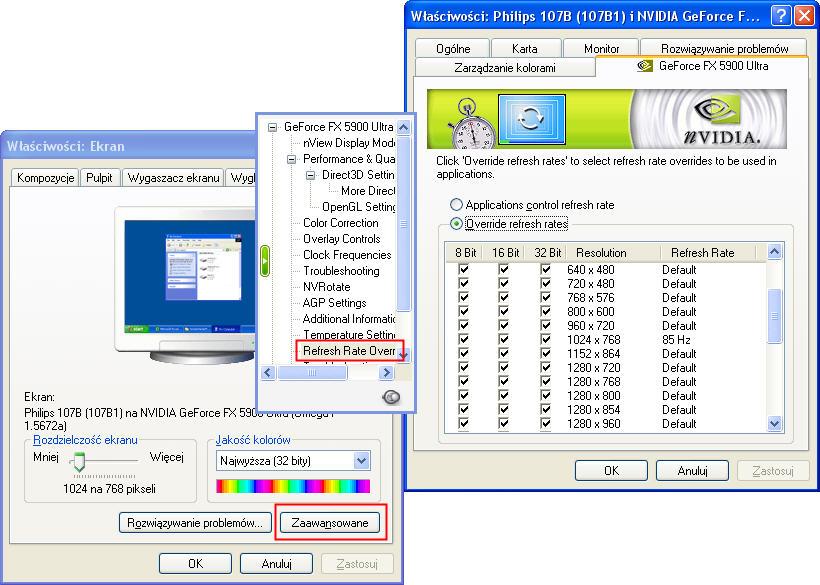Click the Rozwiązywanie problemów... button in Ekran window
Viewport: 820px width, 585px height.
195,523
